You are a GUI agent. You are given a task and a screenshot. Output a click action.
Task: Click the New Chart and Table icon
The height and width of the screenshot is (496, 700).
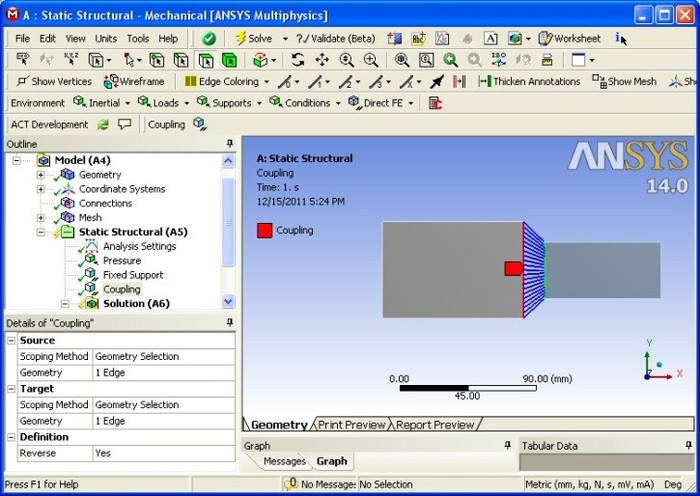click(442, 39)
